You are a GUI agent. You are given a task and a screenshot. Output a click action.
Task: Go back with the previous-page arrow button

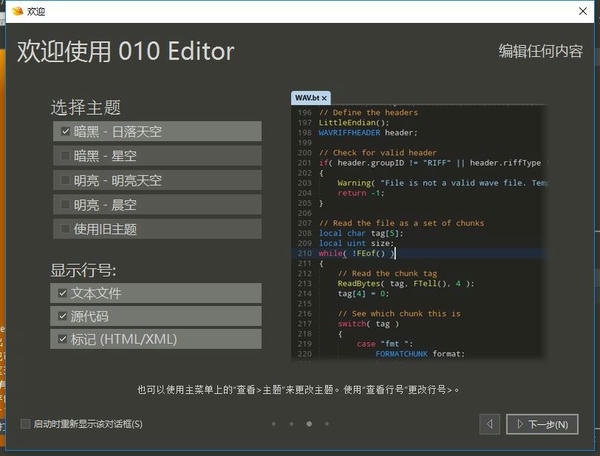(x=489, y=424)
